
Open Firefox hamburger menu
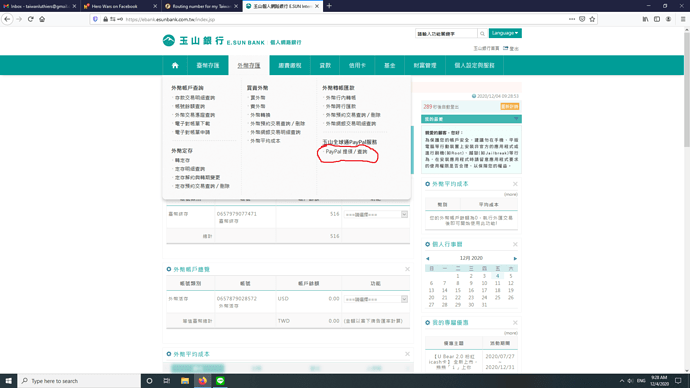(x=683, y=19)
